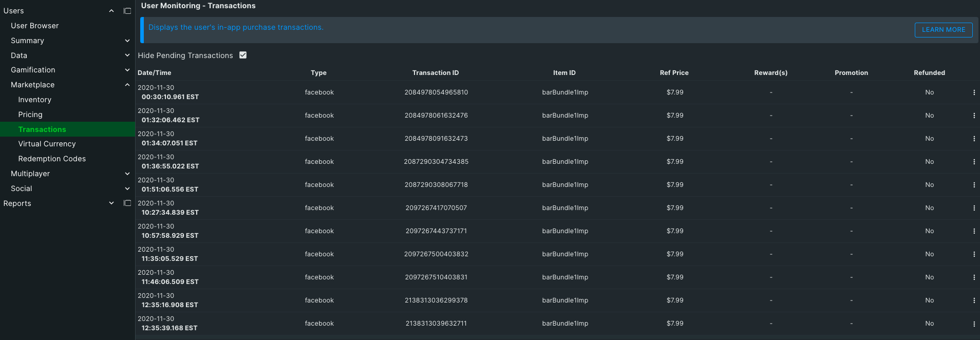Open Redemption Codes page
The image size is (980, 340).
click(x=52, y=159)
